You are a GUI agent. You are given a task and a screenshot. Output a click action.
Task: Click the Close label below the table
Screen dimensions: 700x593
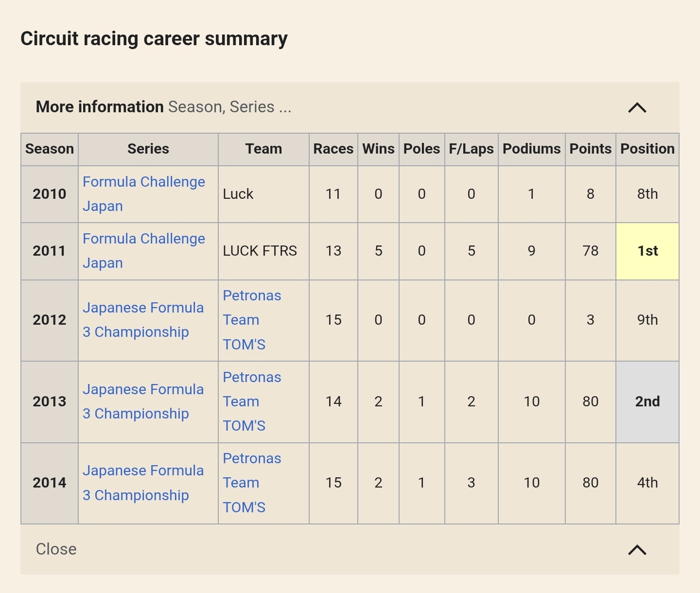pos(56,549)
